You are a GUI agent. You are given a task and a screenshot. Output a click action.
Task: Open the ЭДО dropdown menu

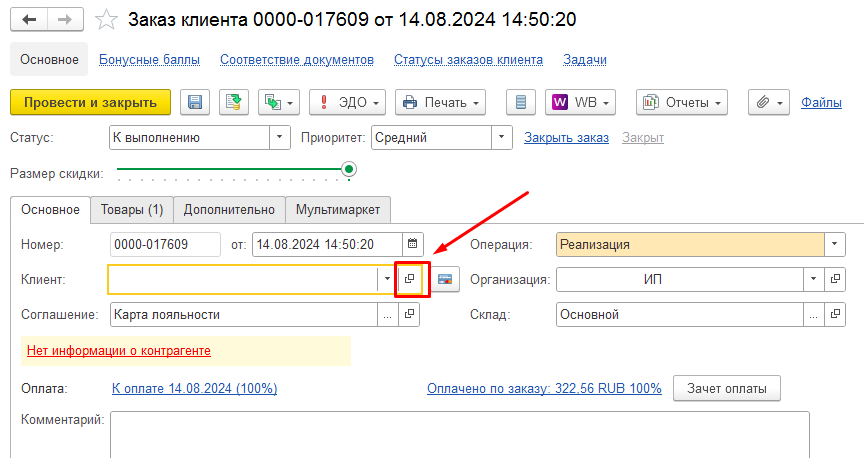coord(347,103)
